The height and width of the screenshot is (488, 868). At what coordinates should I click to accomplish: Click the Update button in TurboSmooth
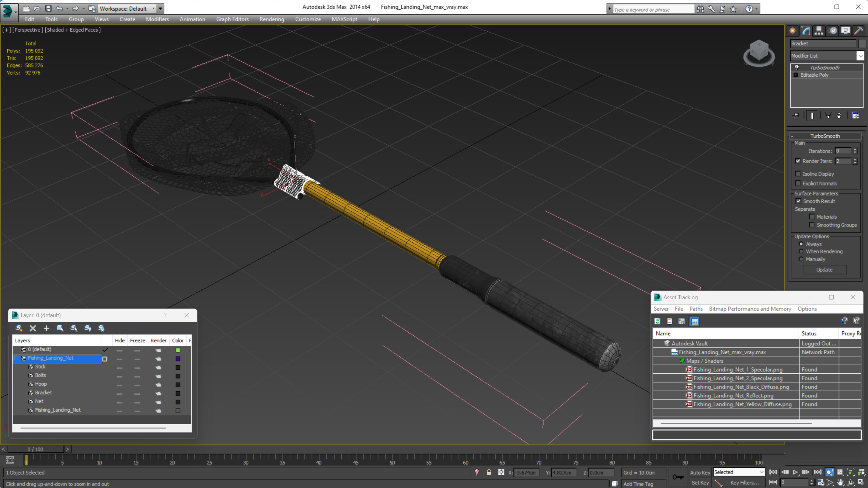click(x=824, y=270)
